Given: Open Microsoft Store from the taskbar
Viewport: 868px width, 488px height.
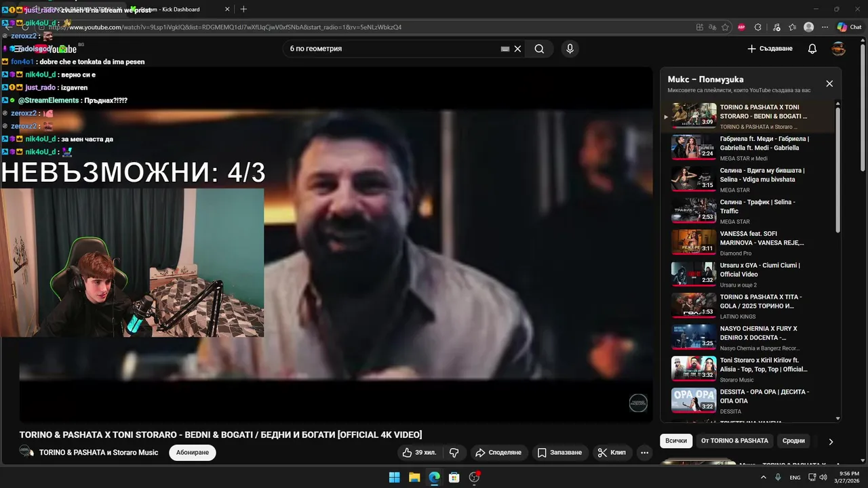Looking at the screenshot, I should 454,477.
